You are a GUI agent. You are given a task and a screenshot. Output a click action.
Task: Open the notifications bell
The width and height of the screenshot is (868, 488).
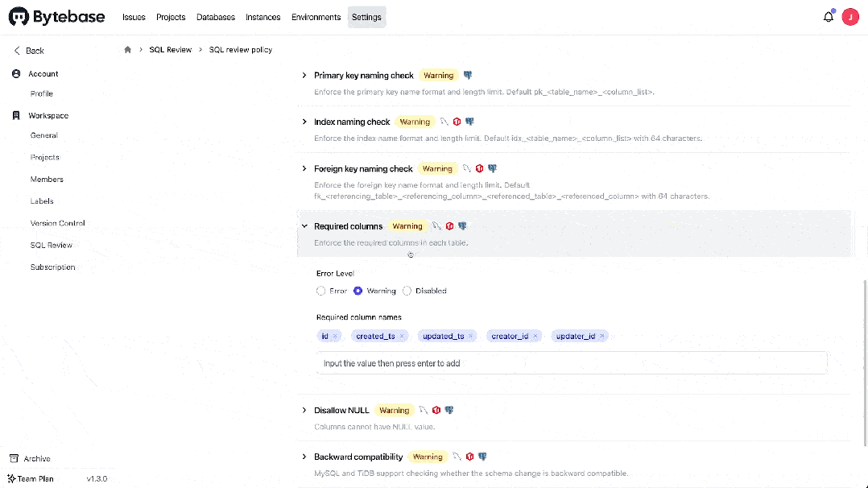point(828,17)
